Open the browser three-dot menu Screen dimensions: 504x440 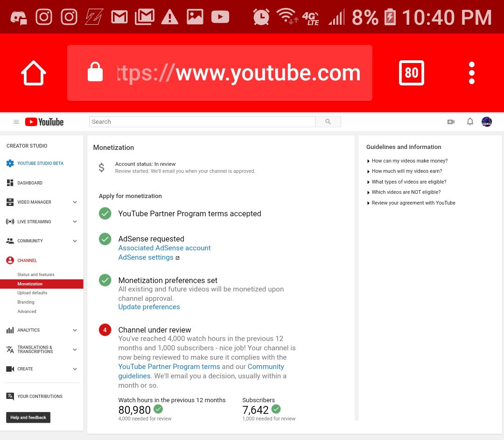(471, 73)
